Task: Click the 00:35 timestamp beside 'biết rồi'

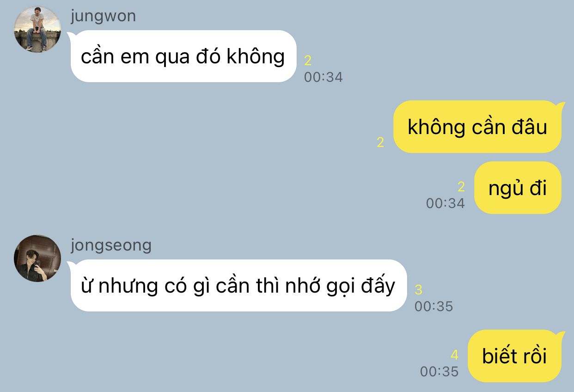Action: pos(440,372)
